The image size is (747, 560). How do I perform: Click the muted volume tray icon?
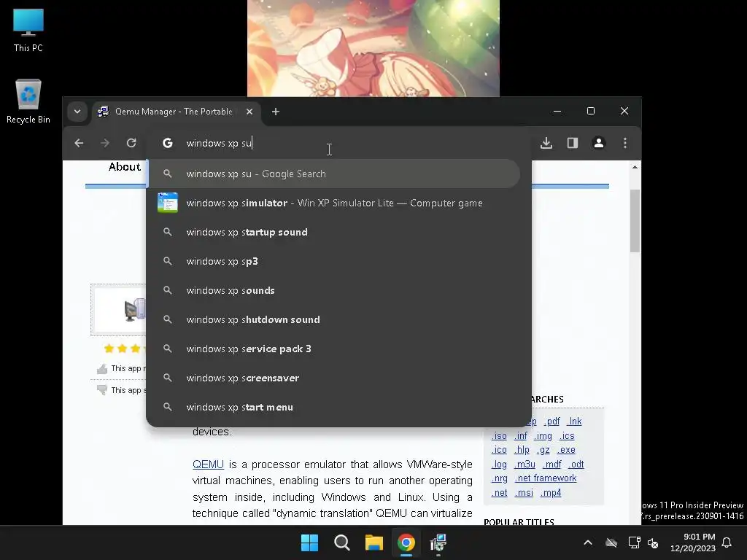click(653, 542)
